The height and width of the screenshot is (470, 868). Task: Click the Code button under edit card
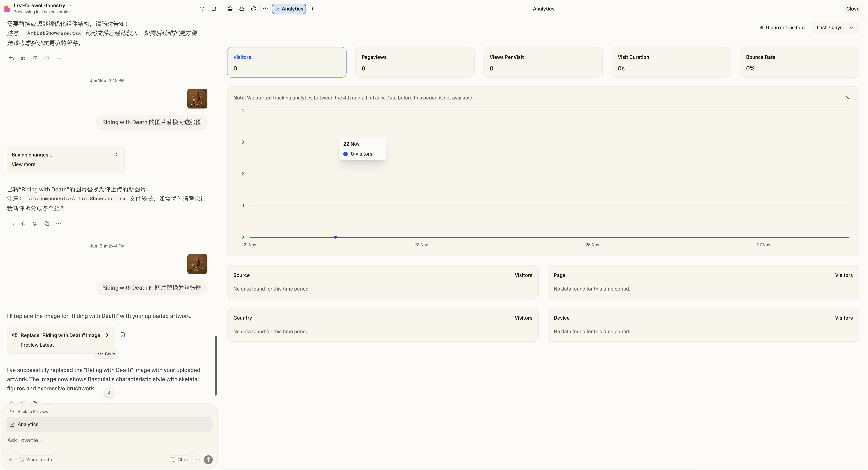(107, 353)
